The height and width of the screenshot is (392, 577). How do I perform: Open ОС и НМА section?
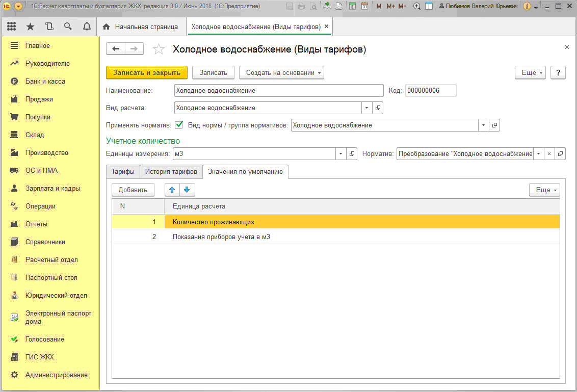coord(41,170)
